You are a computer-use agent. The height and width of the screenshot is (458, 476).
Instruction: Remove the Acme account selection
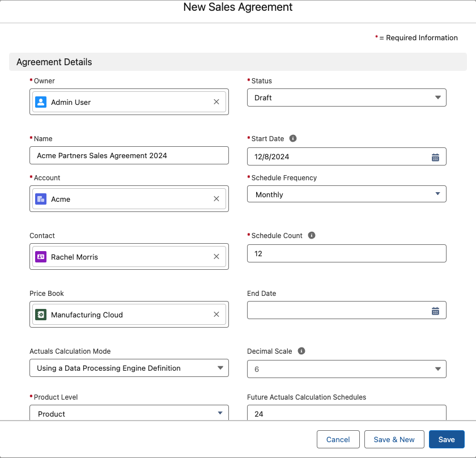[216, 198]
